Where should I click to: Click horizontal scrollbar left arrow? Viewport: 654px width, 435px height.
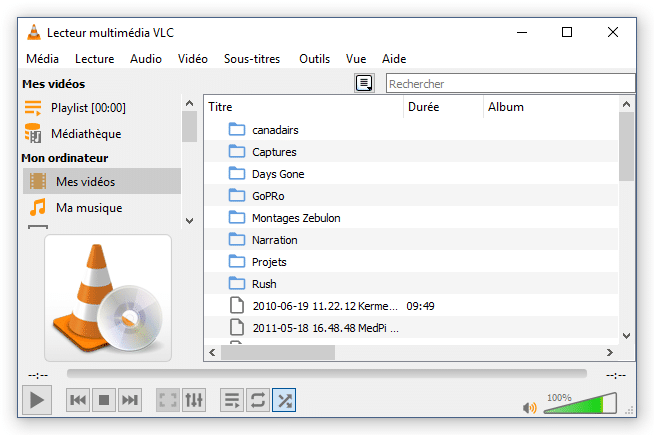[x=212, y=352]
